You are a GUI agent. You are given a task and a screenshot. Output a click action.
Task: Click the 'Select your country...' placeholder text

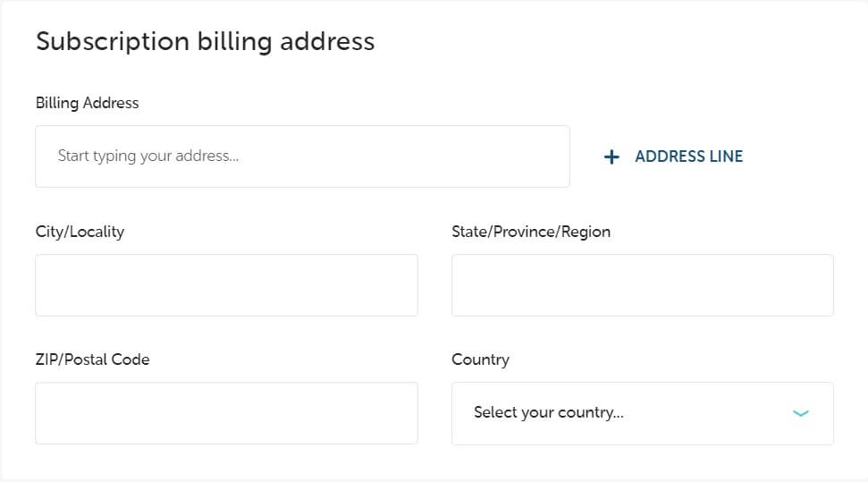548,413
